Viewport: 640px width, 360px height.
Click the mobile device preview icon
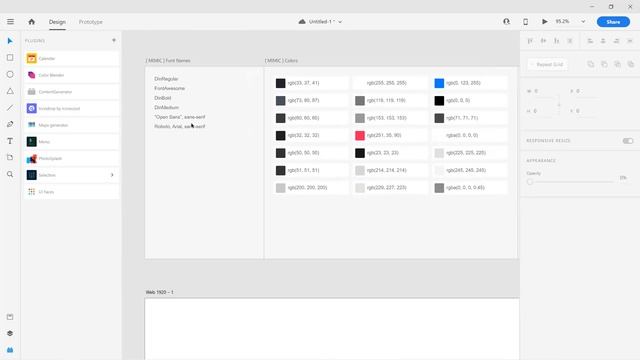(x=526, y=22)
